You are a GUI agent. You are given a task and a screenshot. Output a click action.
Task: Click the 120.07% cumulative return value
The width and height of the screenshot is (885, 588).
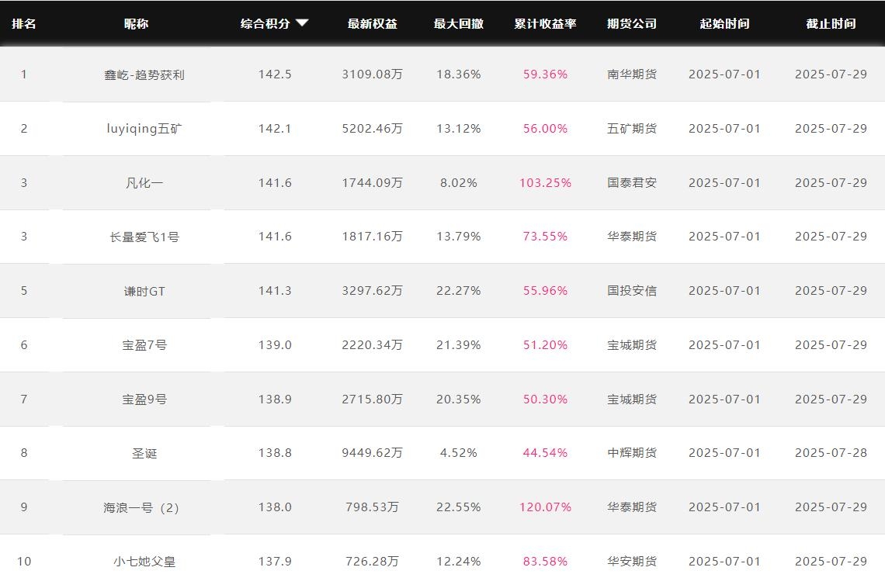click(x=545, y=507)
